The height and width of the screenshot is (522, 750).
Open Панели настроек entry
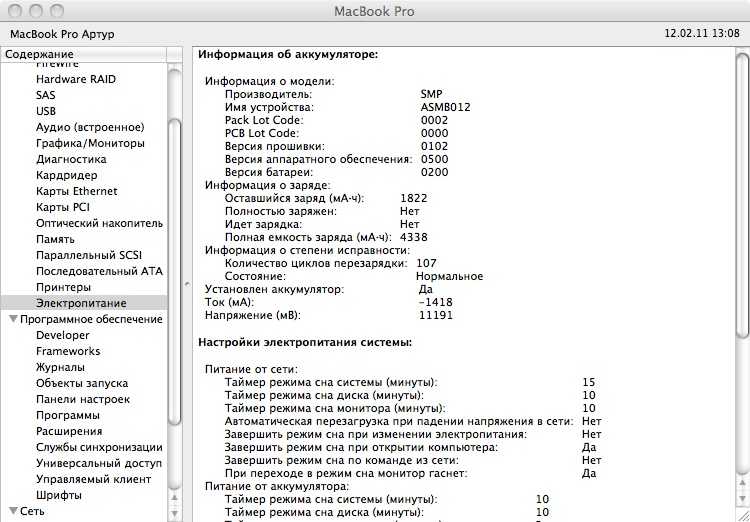pos(83,399)
